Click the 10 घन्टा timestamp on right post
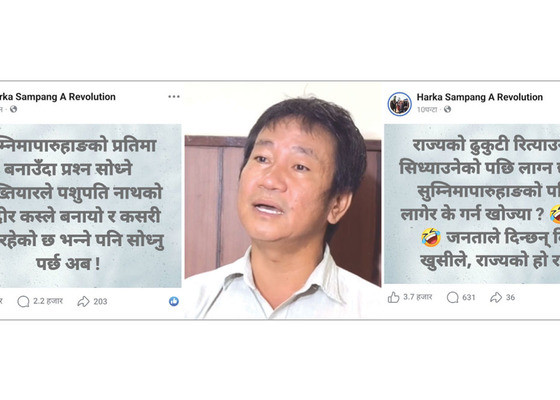 (427, 110)
